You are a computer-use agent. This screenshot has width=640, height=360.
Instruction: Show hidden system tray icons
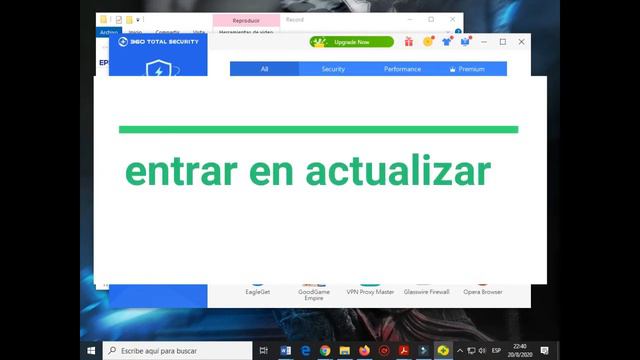pyautogui.click(x=460, y=351)
